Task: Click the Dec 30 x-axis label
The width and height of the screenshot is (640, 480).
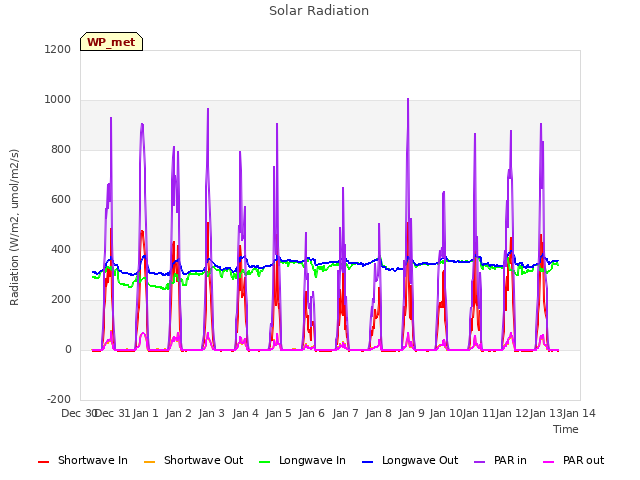Action: pos(79,413)
